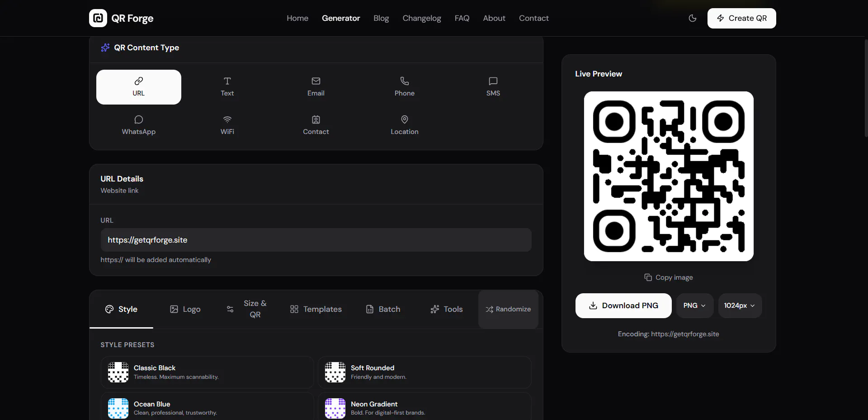Click the QR code live preview image
Screen dimensions: 868x420
point(669,176)
